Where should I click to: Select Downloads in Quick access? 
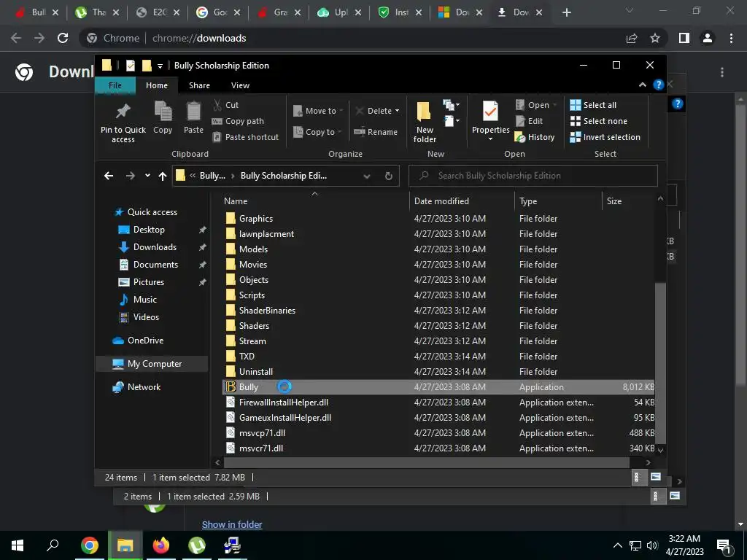click(x=155, y=247)
